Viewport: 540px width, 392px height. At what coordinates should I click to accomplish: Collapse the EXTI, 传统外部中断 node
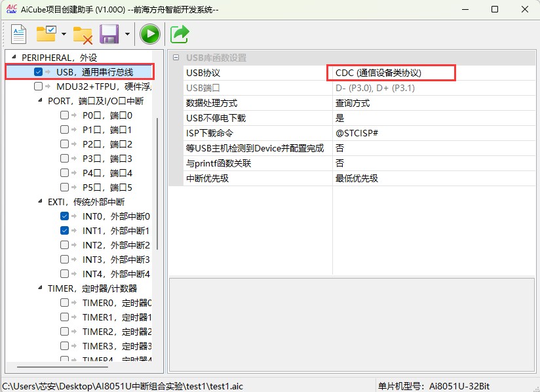coord(40,201)
